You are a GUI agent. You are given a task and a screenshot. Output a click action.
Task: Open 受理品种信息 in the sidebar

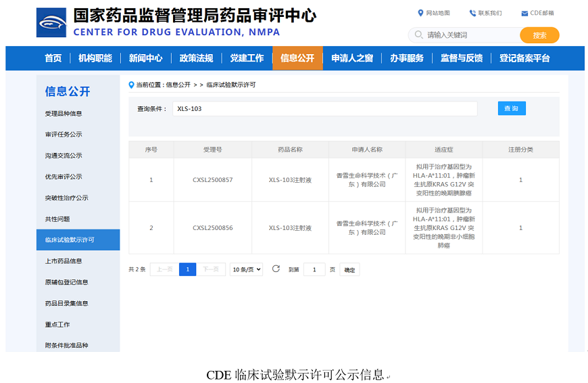point(64,113)
